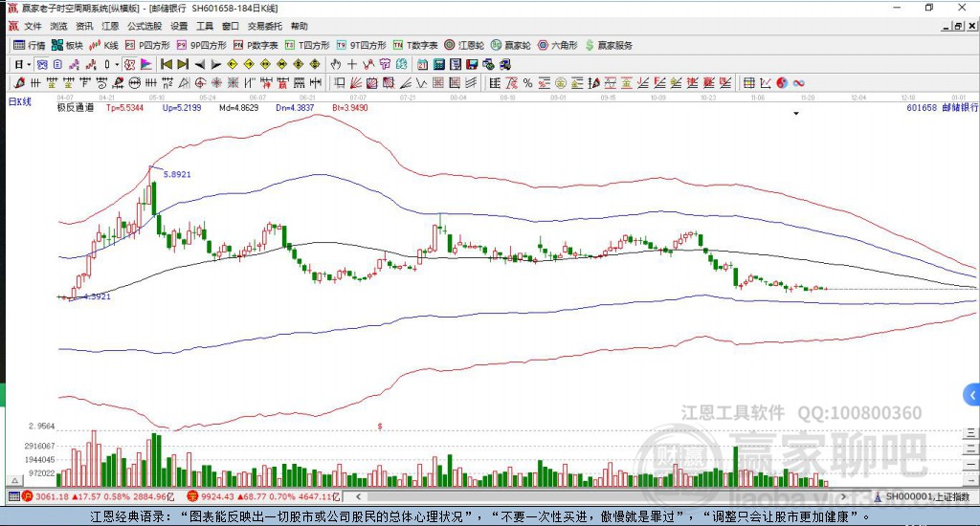Image resolution: width=980 pixels, height=526 pixels.
Task: Click the percent % retracement icon
Action: [528, 83]
